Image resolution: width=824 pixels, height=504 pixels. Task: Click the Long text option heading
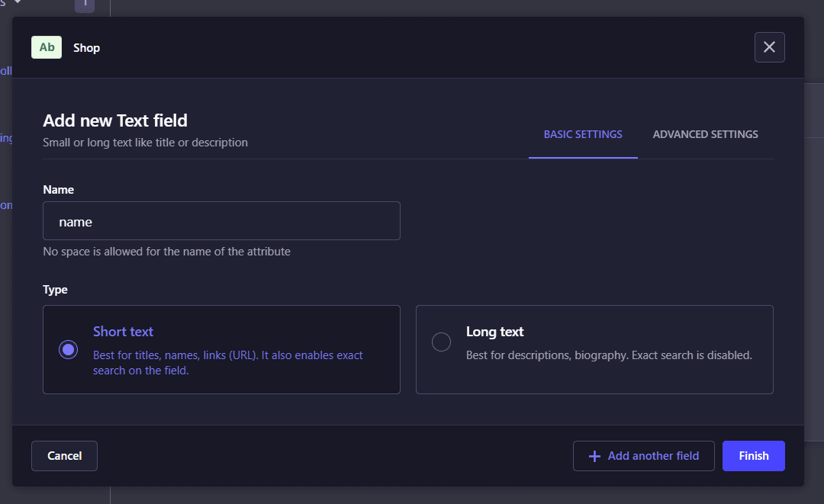click(494, 332)
